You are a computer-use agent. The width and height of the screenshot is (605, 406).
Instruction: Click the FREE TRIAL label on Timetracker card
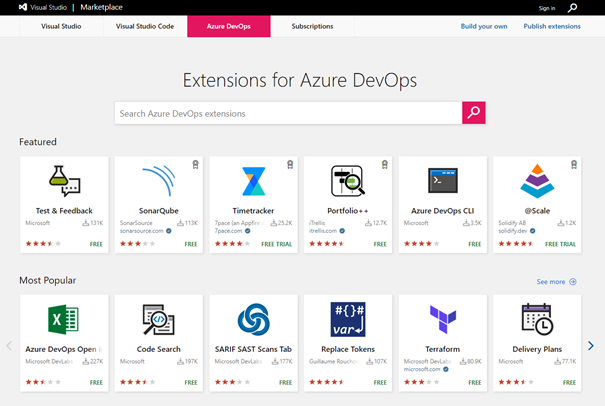point(277,244)
